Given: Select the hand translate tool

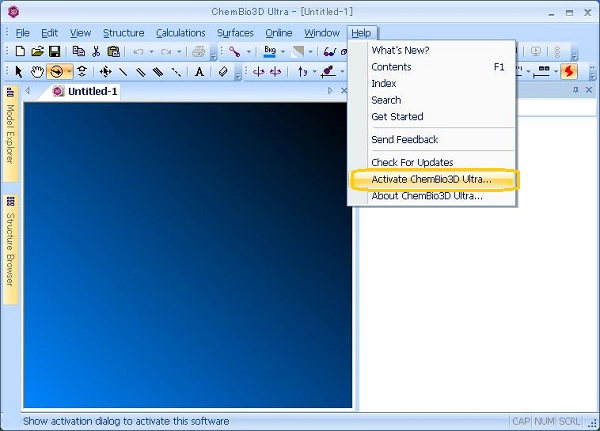Looking at the screenshot, I should click(x=37, y=71).
